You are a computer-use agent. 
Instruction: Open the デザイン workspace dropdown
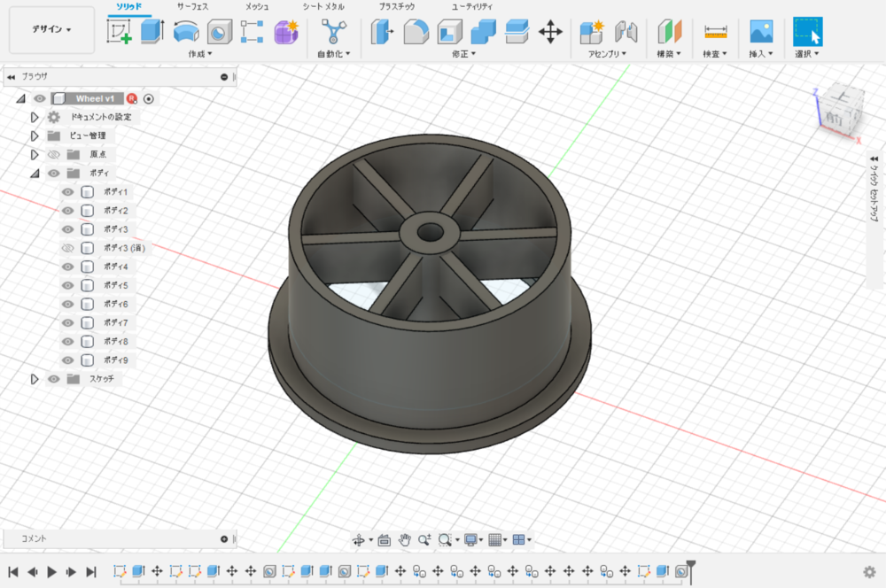pyautogui.click(x=51, y=29)
